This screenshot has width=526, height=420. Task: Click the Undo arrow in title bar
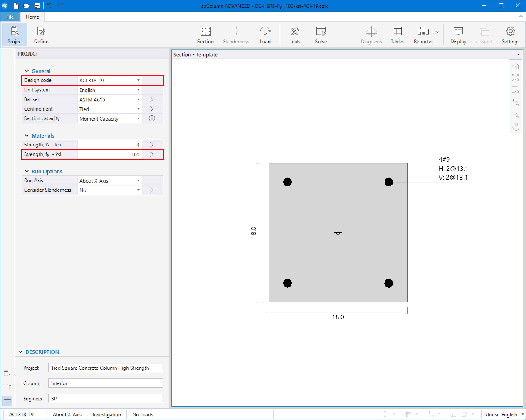tap(50, 6)
